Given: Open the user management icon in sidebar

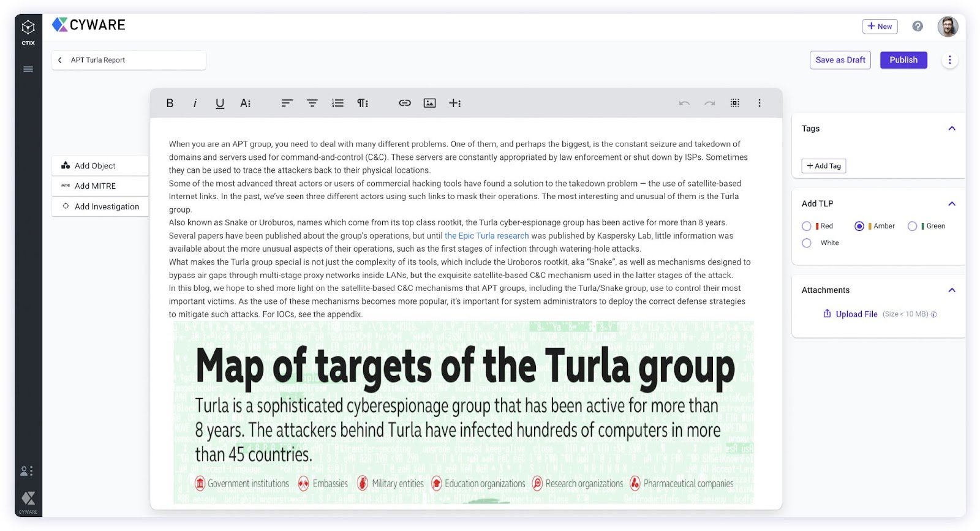Looking at the screenshot, I should [27, 471].
